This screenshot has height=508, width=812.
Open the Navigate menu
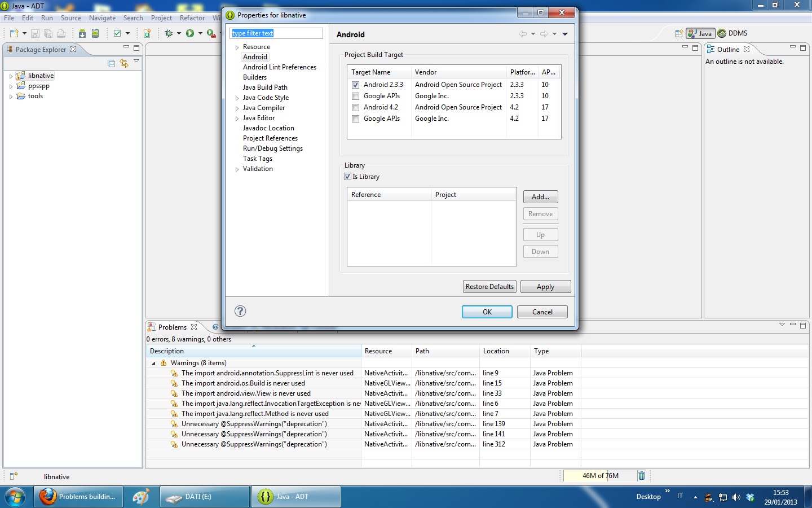tap(102, 18)
